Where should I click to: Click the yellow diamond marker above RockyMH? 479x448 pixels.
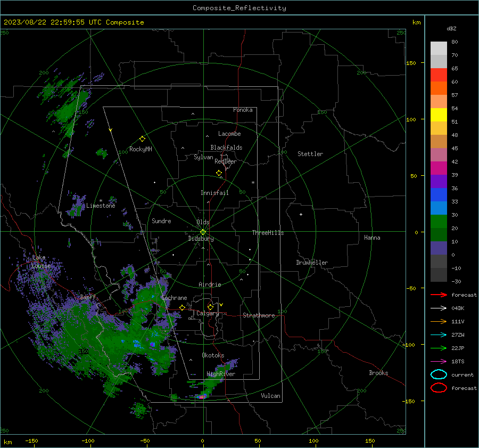[x=142, y=139]
